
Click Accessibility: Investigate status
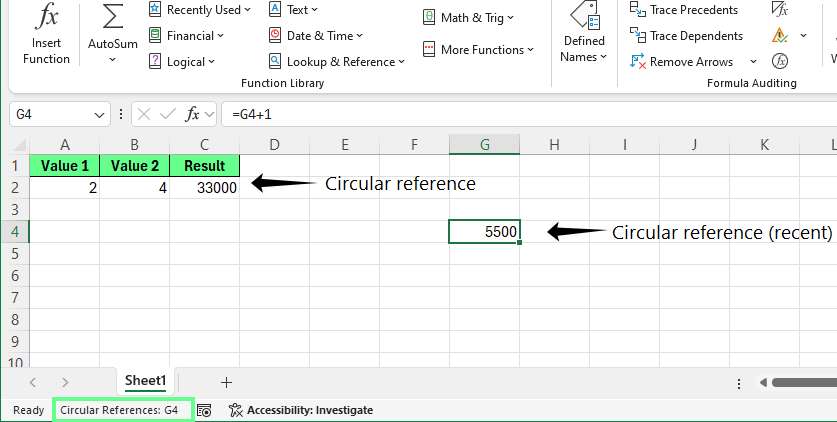[x=301, y=410]
